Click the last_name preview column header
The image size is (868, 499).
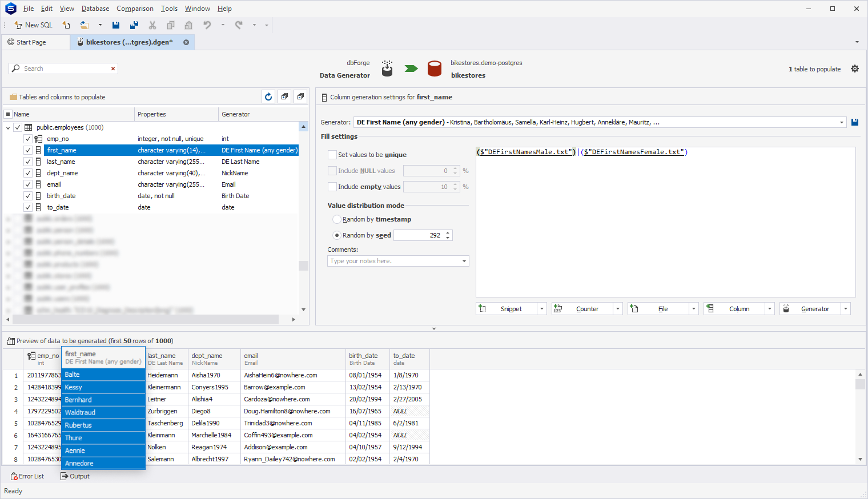[x=166, y=359]
